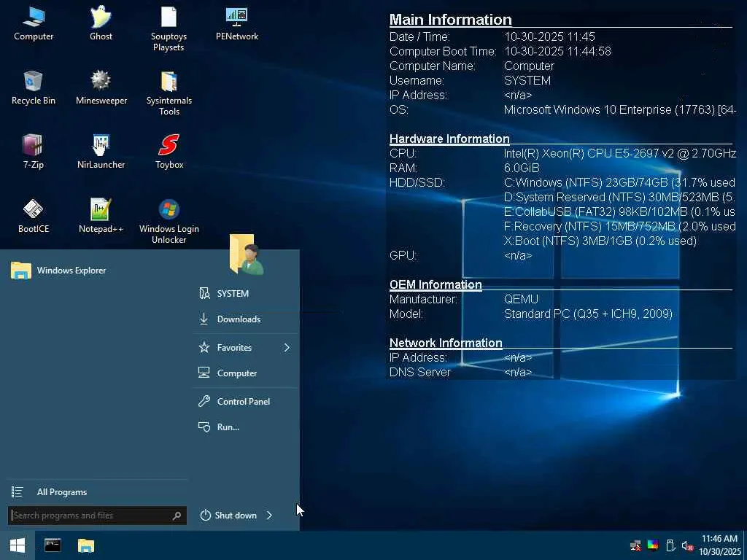The image size is (747, 560).
Task: Open the Sysinternals Tools folder icon
Action: click(x=169, y=93)
